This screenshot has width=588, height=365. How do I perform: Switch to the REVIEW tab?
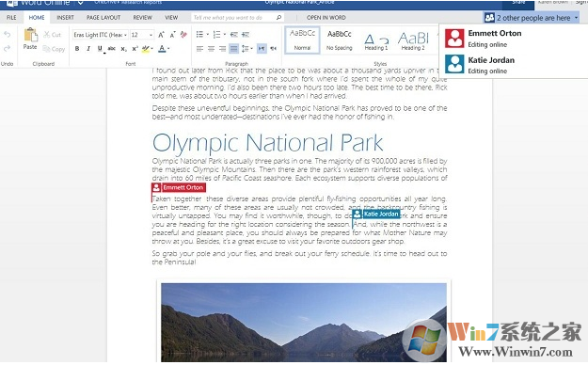(x=142, y=18)
